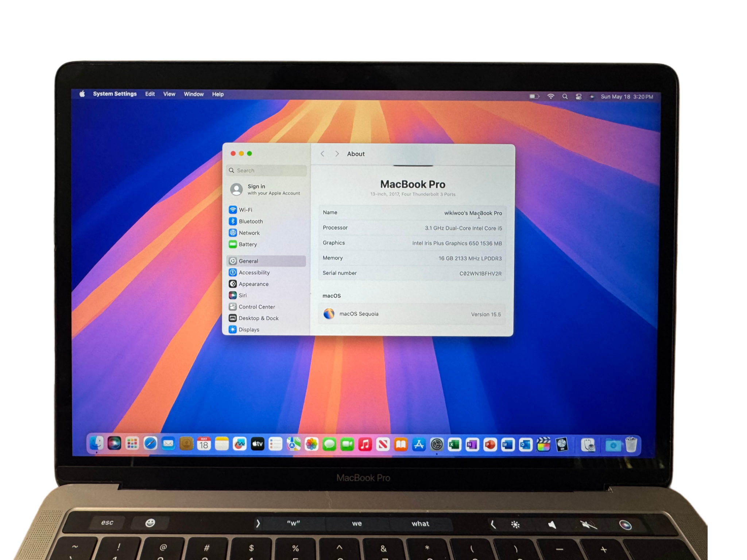Open Messages from the Dock

coord(329,444)
